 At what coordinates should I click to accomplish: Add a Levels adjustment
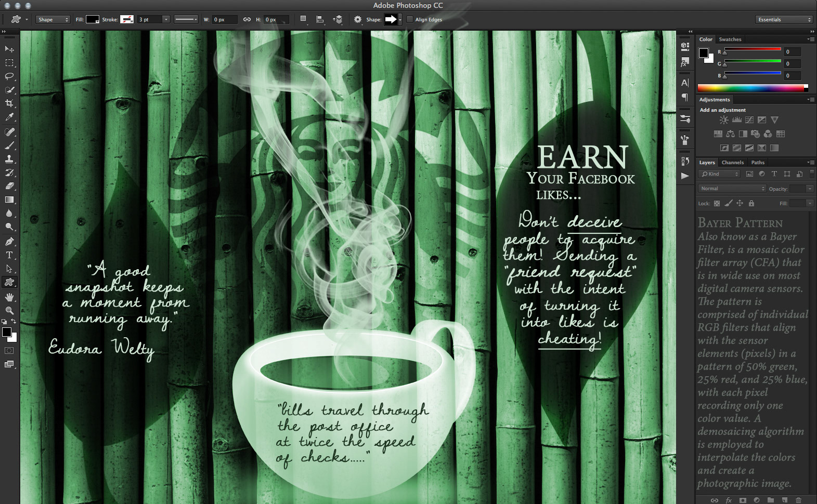click(x=737, y=120)
